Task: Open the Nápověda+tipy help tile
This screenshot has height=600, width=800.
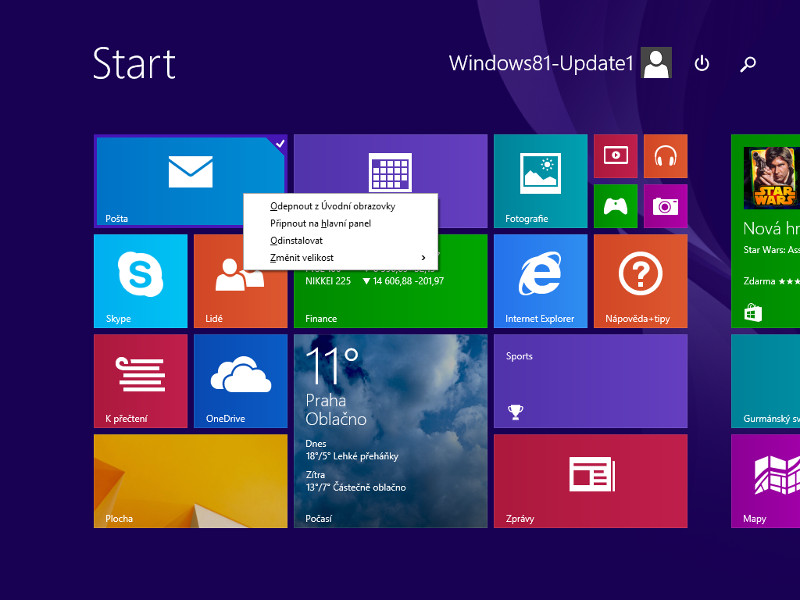Action: tap(640, 281)
